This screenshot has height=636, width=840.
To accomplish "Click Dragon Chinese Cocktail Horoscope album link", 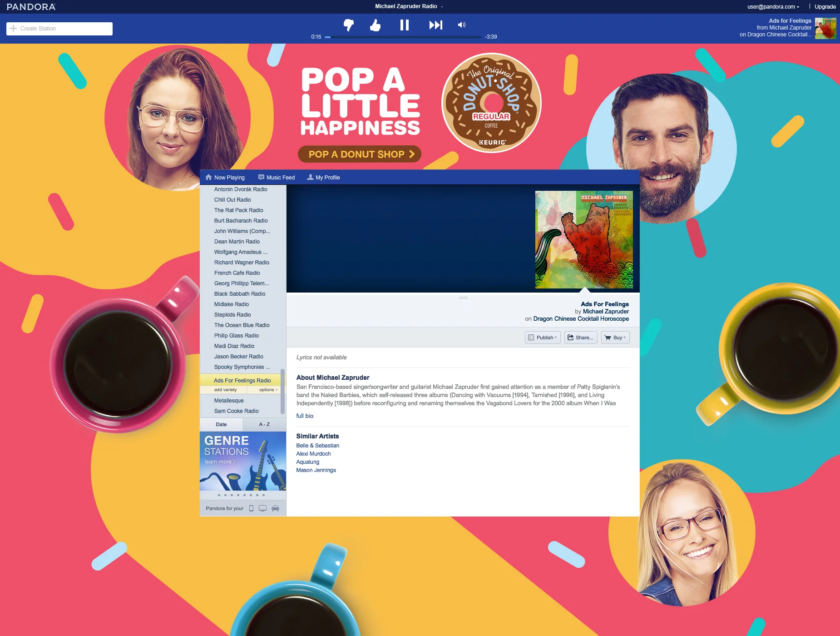I will pos(581,318).
